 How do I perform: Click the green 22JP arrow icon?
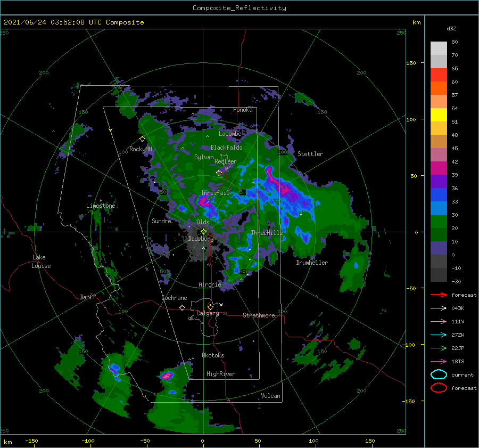pyautogui.click(x=439, y=348)
